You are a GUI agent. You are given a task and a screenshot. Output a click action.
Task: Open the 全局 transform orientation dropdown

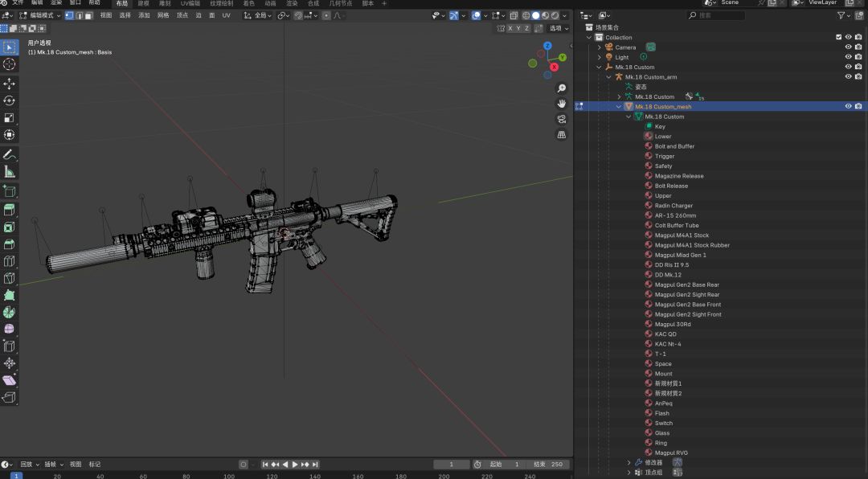pyautogui.click(x=258, y=15)
